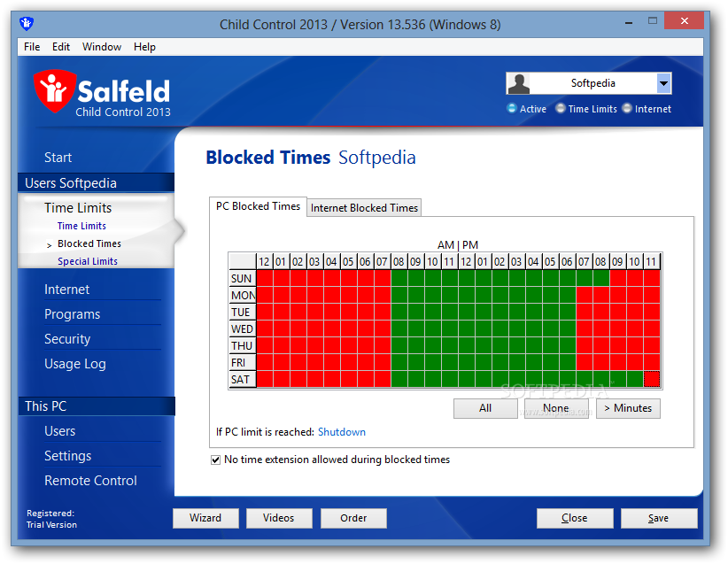Open the File menu
728x564 pixels.
(32, 47)
